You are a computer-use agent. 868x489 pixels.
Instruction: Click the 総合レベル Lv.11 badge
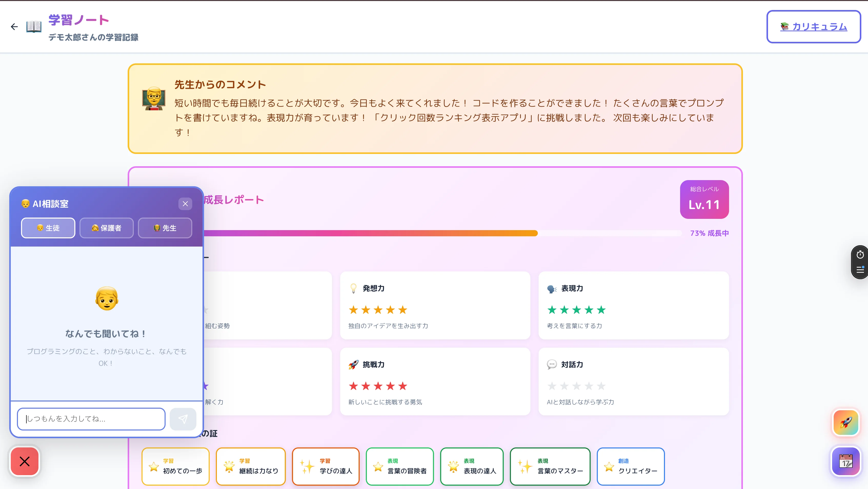coord(704,200)
